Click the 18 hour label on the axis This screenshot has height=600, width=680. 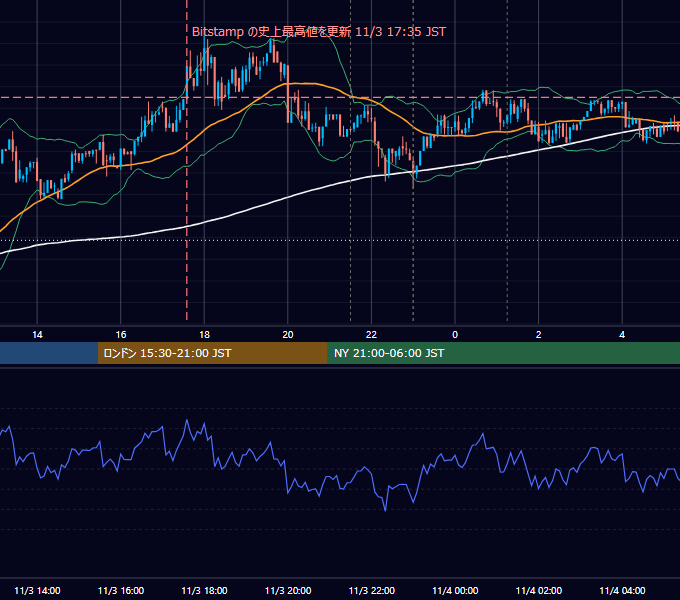tap(204, 335)
